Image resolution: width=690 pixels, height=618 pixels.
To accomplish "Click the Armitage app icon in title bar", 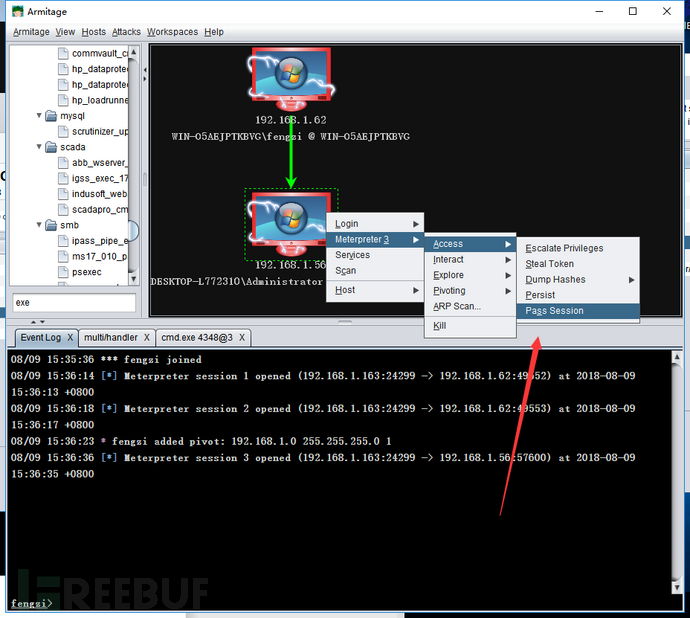I will point(18,11).
